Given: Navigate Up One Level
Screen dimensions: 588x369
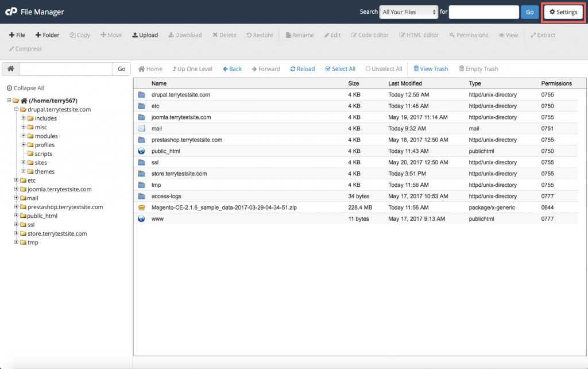Looking at the screenshot, I should click(192, 68).
